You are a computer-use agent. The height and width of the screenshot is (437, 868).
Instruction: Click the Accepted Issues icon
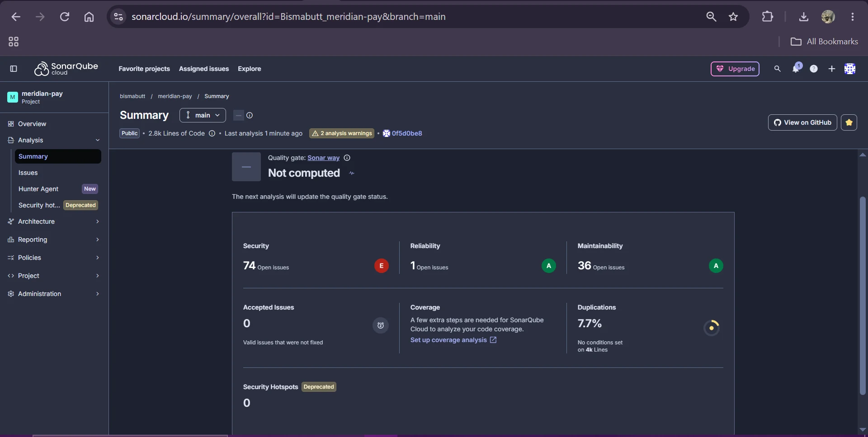pyautogui.click(x=381, y=325)
